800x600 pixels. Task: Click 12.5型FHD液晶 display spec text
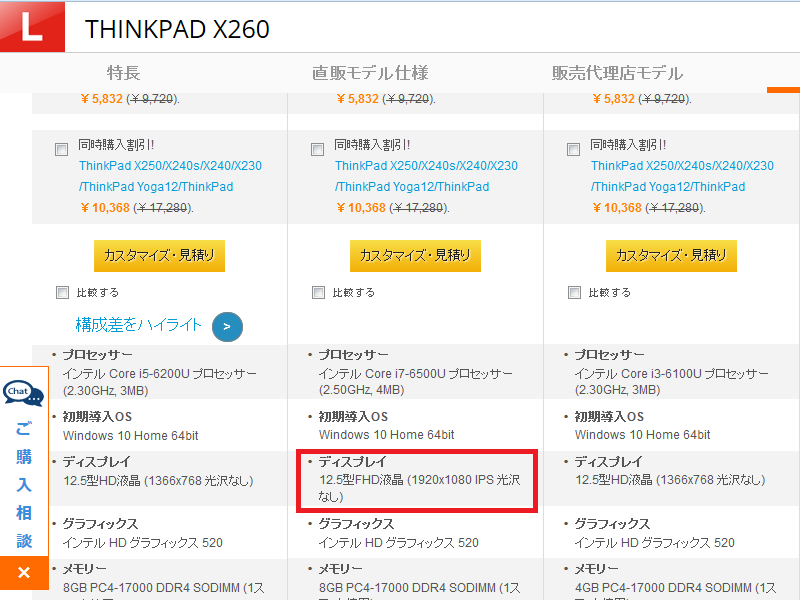pyautogui.click(x=420, y=488)
